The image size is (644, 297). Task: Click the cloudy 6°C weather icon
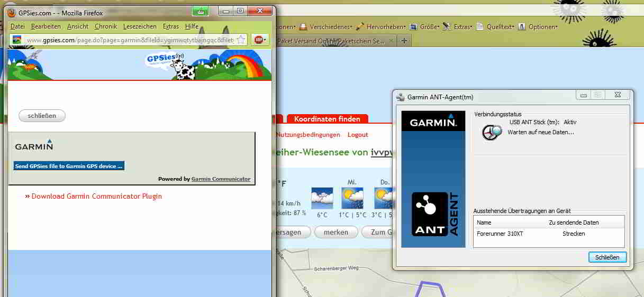(x=322, y=198)
